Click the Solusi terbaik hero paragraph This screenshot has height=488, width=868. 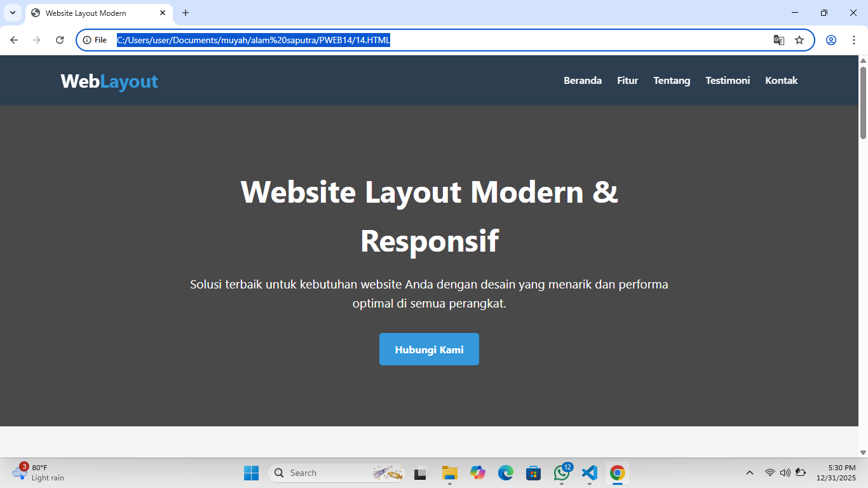(429, 294)
